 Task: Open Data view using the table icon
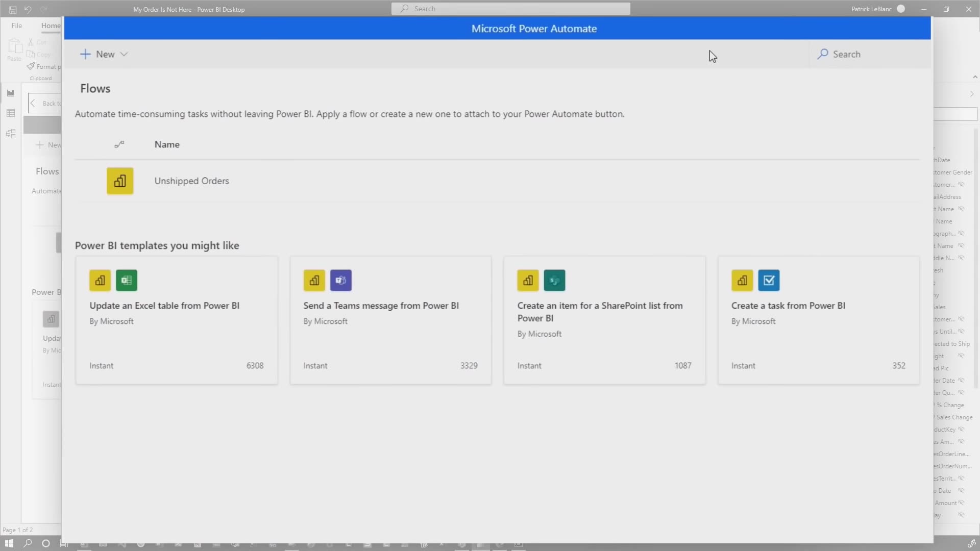click(x=11, y=113)
